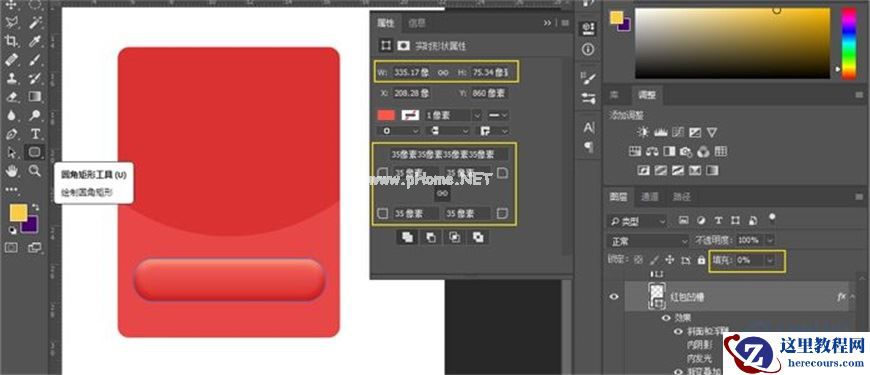Add a Color Balance adjustment
870x375 pixels.
pos(652,151)
